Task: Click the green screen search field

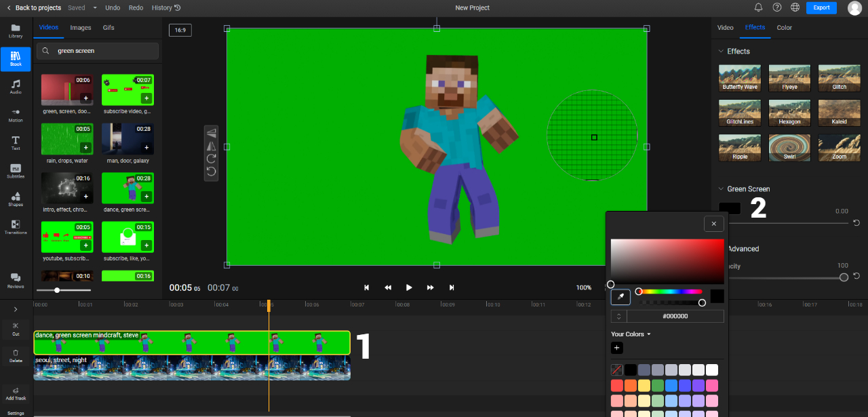Action: pyautogui.click(x=98, y=51)
